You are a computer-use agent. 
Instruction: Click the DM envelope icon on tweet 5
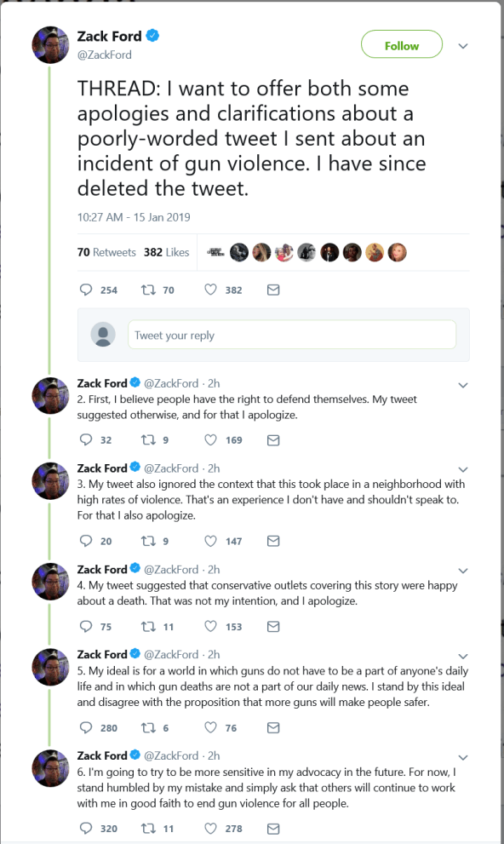tap(272, 727)
